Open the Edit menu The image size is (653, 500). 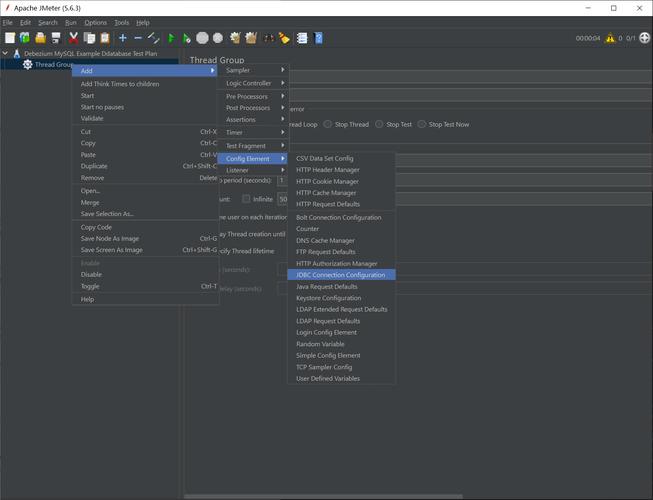25,22
